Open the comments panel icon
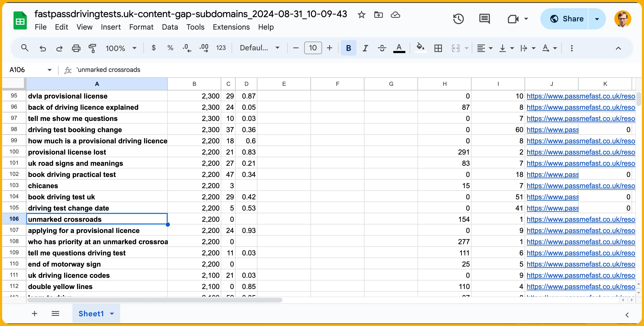Image resolution: width=644 pixels, height=326 pixels. 484,19
